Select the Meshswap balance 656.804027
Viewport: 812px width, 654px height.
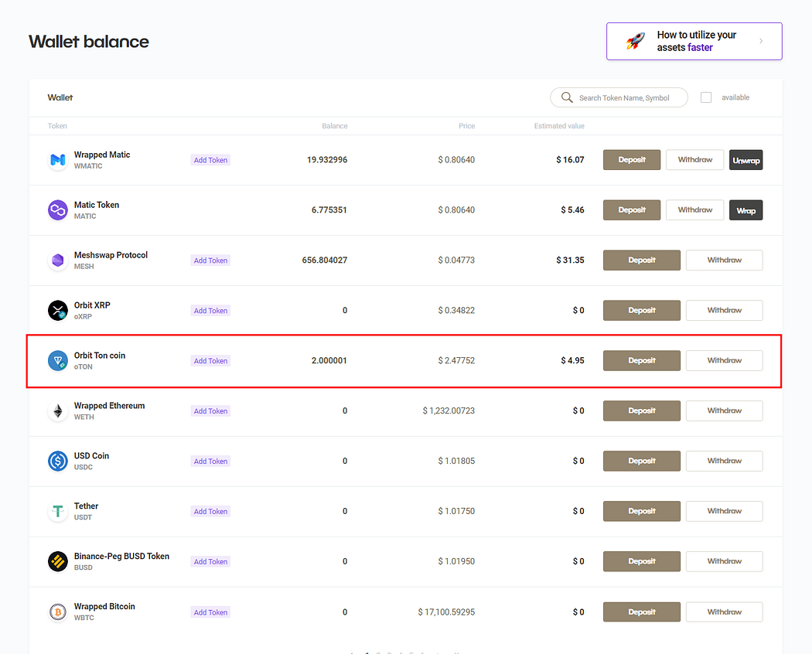point(325,261)
